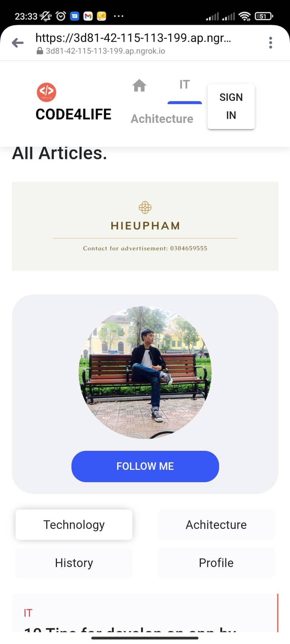The image size is (290, 644).
Task: Click the CODE4LIFE red code logo
Action: click(47, 92)
